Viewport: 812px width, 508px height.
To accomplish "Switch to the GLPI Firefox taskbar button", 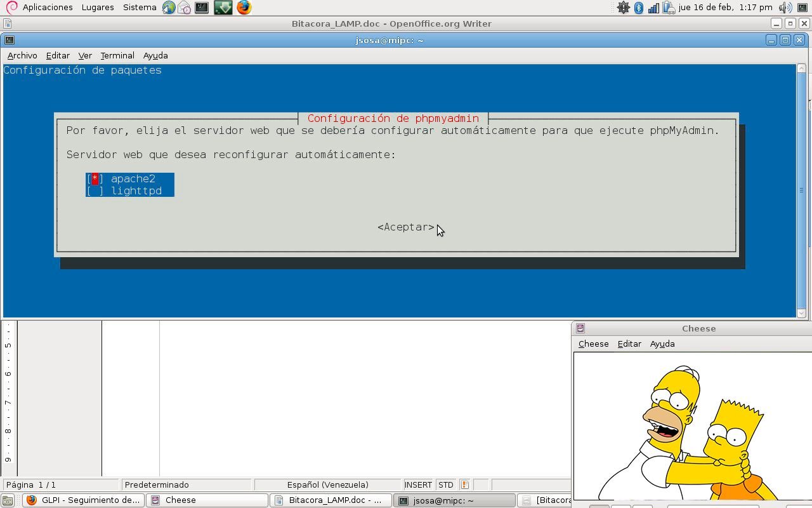I will point(83,500).
